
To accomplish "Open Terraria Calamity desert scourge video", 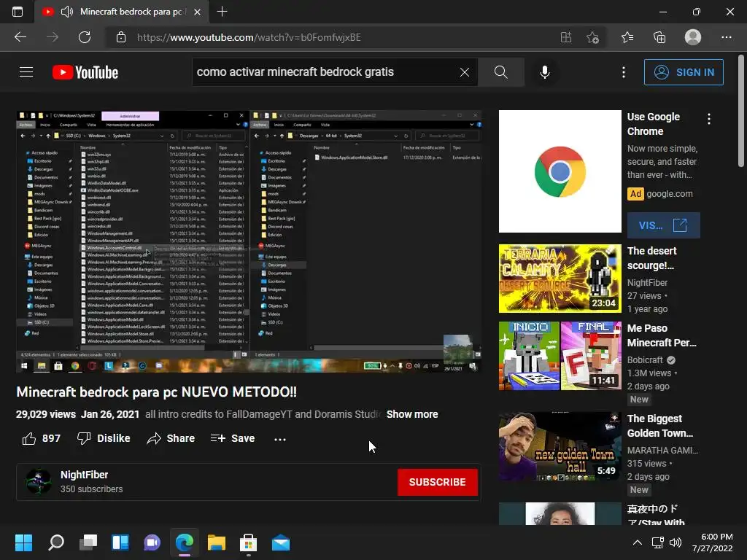I will [x=560, y=279].
